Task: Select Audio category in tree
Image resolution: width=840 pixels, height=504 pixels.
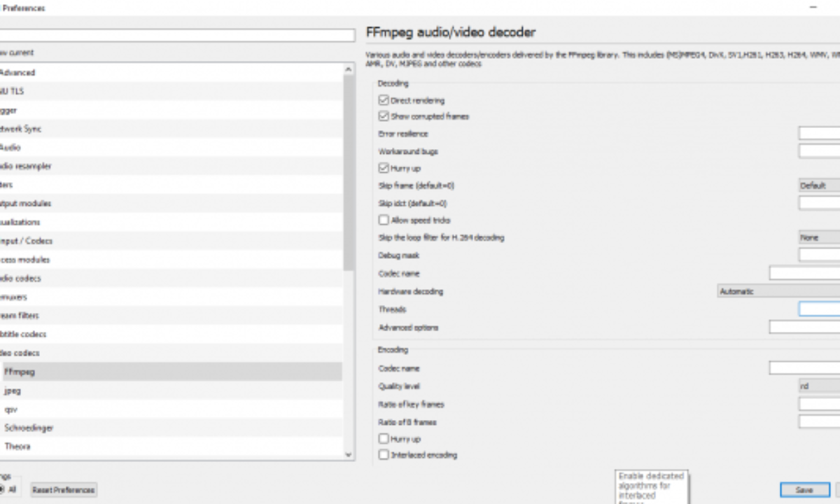Action: coord(171,147)
